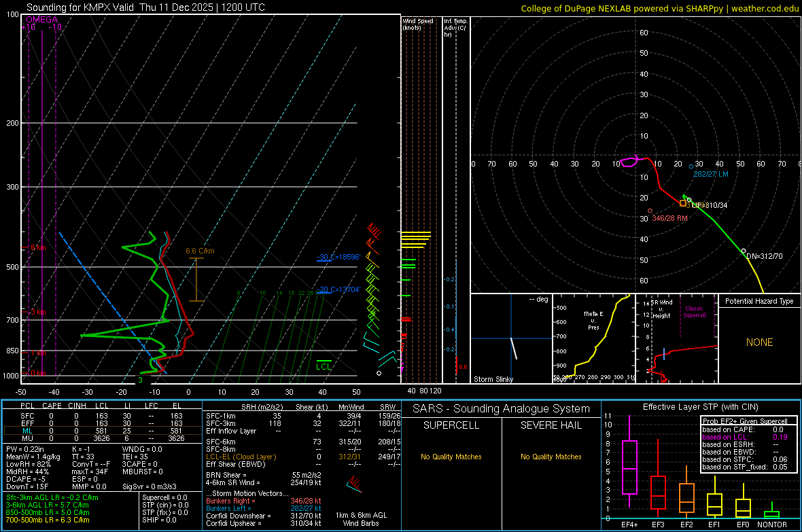The height and width of the screenshot is (532, 802).
Task: Click the highlighted ML parcel row
Action: [101, 431]
